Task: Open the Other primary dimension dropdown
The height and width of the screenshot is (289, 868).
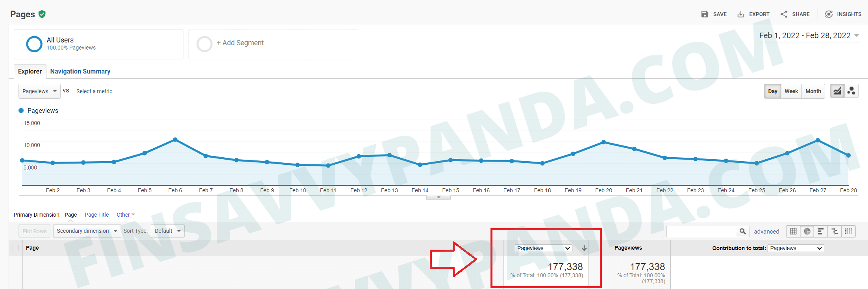Action: [x=126, y=215]
